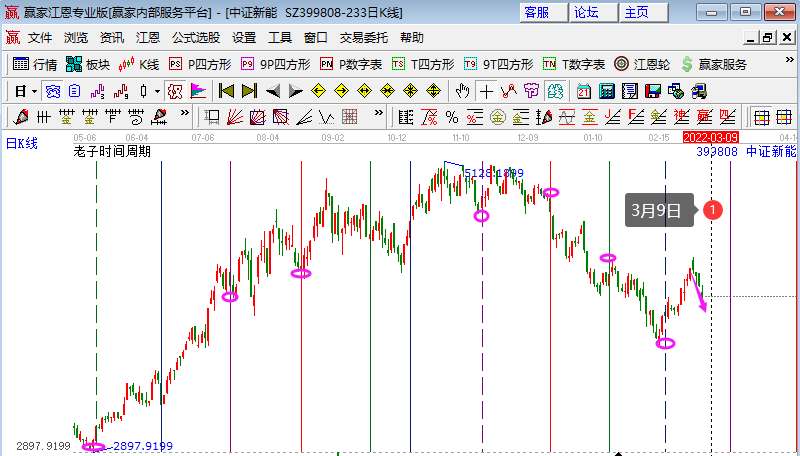This screenshot has width=800, height=456.
Task: Toggle the teal brain-shaped icon
Action: point(555,92)
